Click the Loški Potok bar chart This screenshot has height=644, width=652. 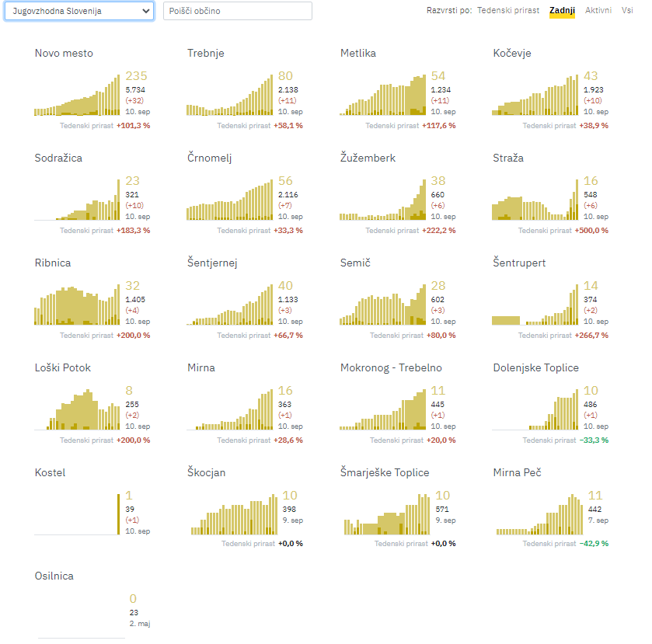tap(77, 409)
